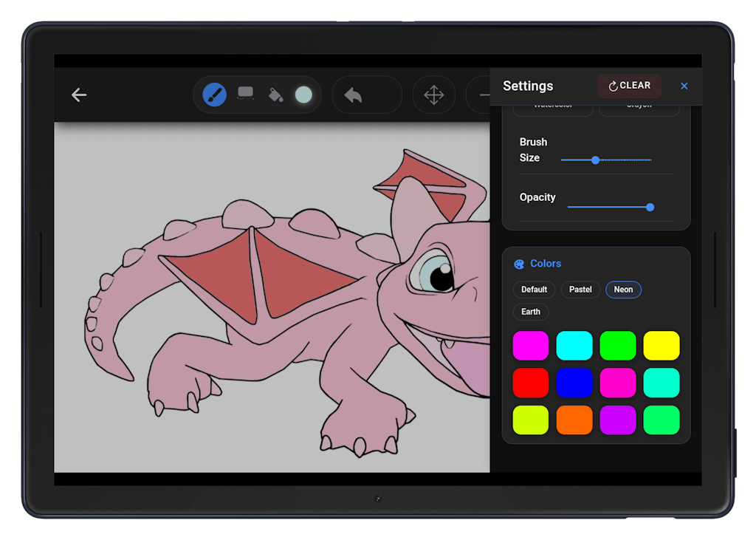Pick the neon cyan swatch
This screenshot has height=540, width=756.
(574, 346)
